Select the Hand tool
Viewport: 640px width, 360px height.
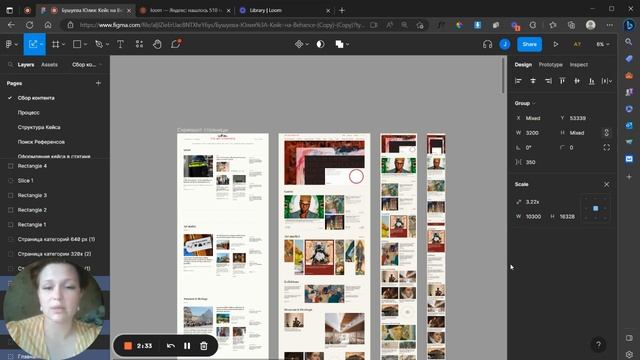pos(157,44)
